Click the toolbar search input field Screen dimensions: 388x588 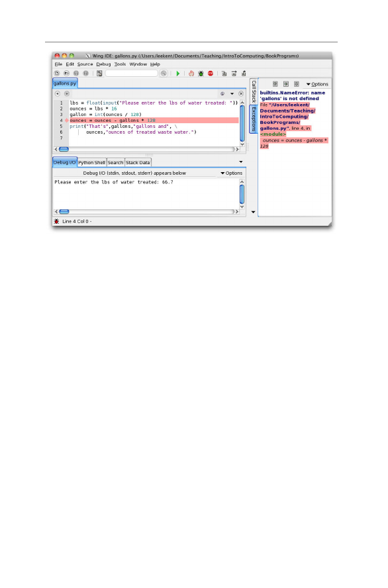[x=132, y=73]
